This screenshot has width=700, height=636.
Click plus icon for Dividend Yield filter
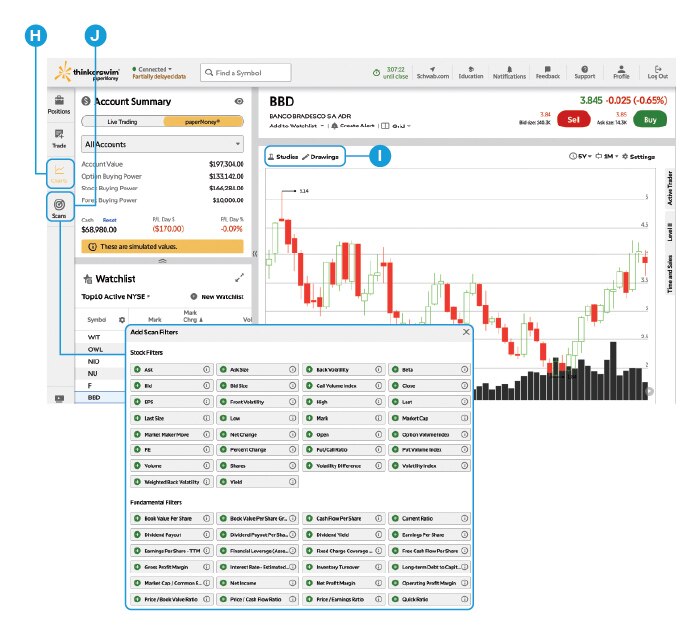pos(309,535)
